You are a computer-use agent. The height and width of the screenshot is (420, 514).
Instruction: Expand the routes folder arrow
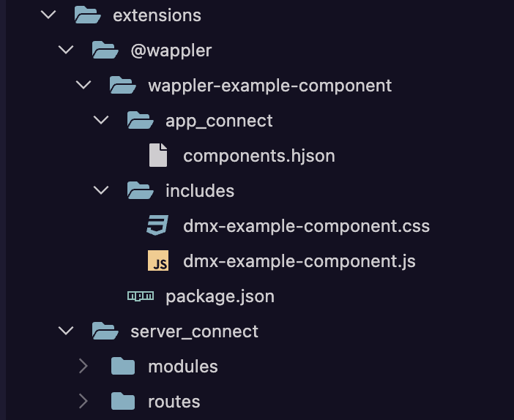(83, 401)
